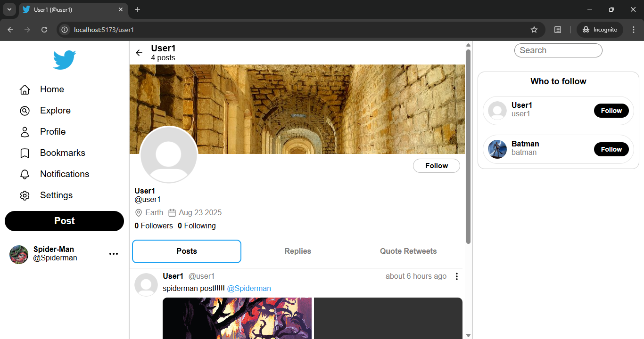The width and height of the screenshot is (644, 339).
Task: Select the Posts tab
Action: 187,251
